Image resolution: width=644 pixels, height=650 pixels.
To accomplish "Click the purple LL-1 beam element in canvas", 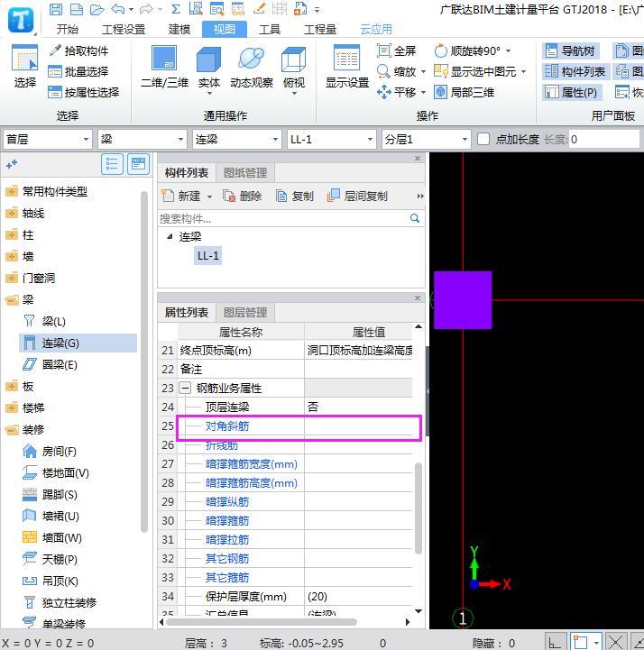I will click(463, 300).
